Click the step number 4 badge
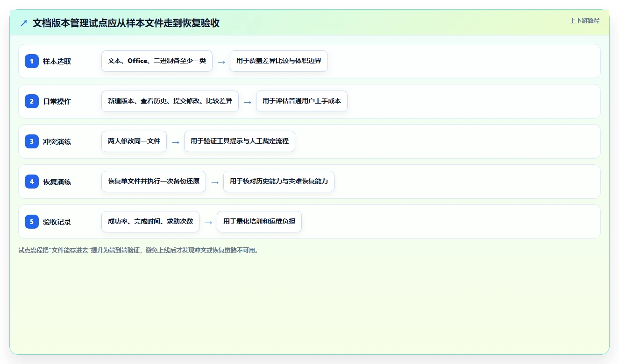The height and width of the screenshot is (364, 619). [x=32, y=182]
